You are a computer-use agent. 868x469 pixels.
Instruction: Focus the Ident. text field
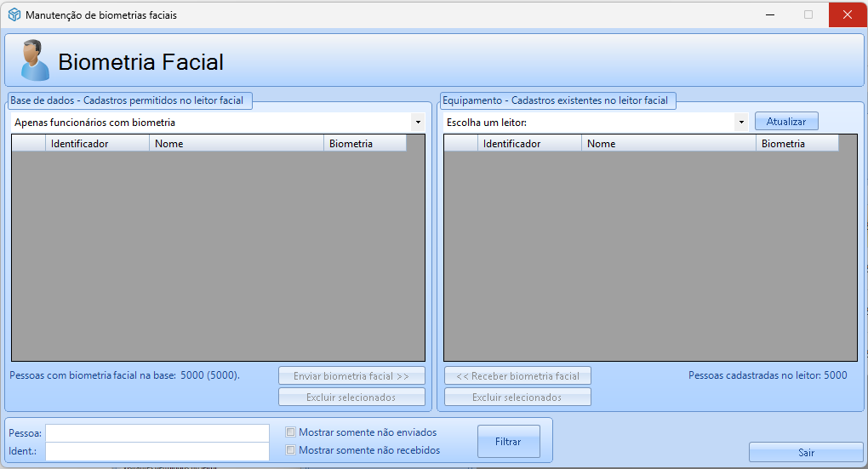[x=157, y=451]
